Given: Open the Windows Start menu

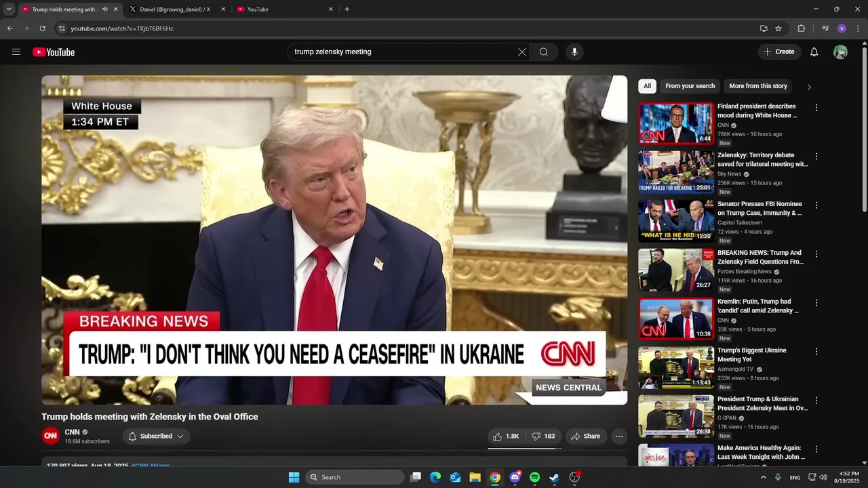Looking at the screenshot, I should pos(294,477).
